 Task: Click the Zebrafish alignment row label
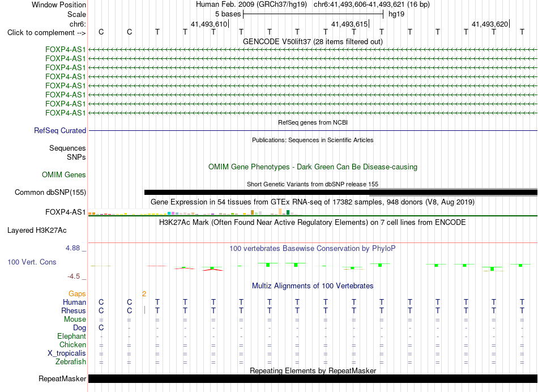click(71, 361)
